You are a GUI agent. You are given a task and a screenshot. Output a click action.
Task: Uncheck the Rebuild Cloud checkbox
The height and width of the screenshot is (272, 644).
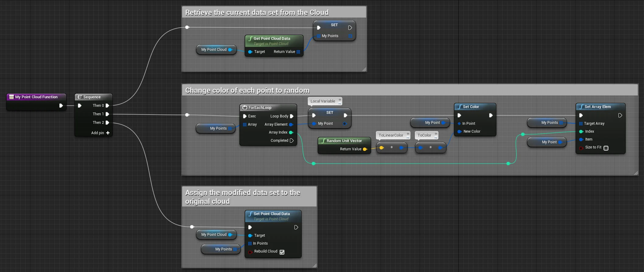coord(282,252)
